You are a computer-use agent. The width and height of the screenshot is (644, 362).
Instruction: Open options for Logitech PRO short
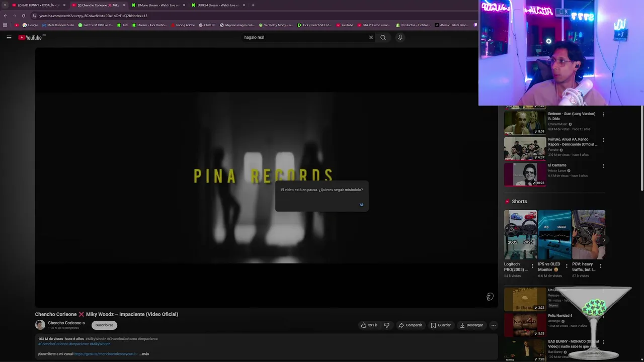coord(533,266)
